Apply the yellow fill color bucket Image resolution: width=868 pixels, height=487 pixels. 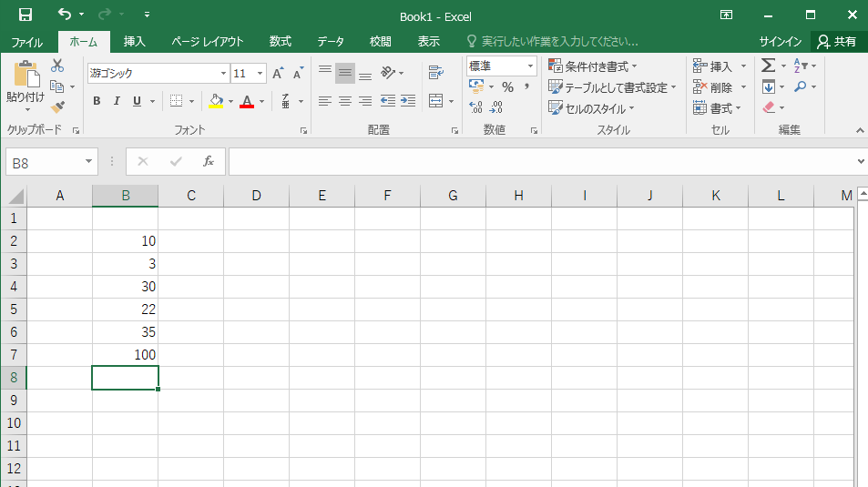[216, 101]
